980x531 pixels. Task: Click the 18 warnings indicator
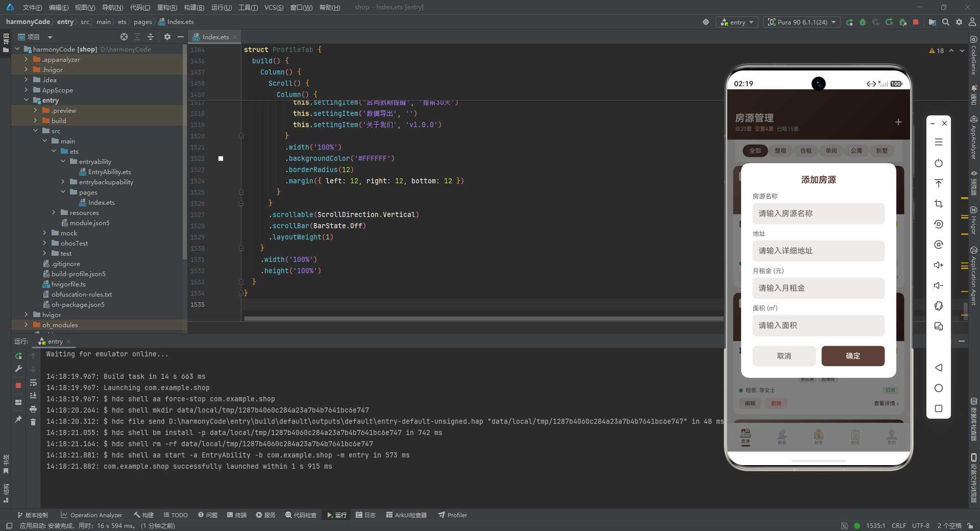pyautogui.click(x=937, y=51)
